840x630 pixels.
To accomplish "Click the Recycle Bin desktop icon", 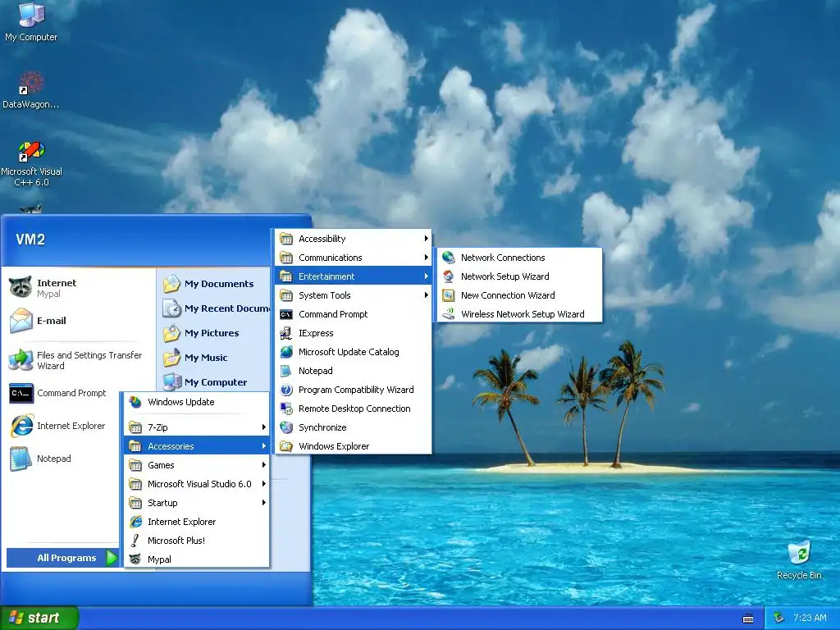I will [x=799, y=554].
